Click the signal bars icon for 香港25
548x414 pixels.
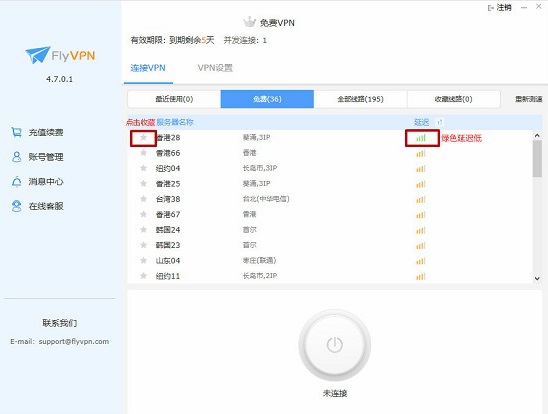click(421, 184)
